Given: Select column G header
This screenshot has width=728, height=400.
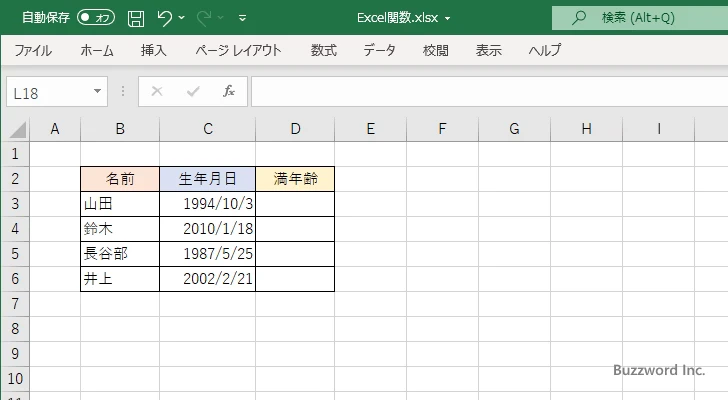Looking at the screenshot, I should point(514,129).
